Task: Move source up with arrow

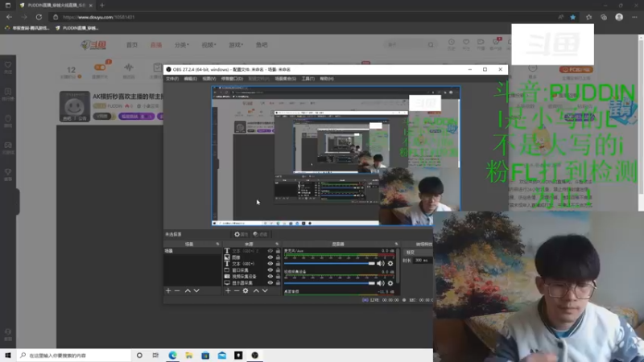Action: pos(256,290)
